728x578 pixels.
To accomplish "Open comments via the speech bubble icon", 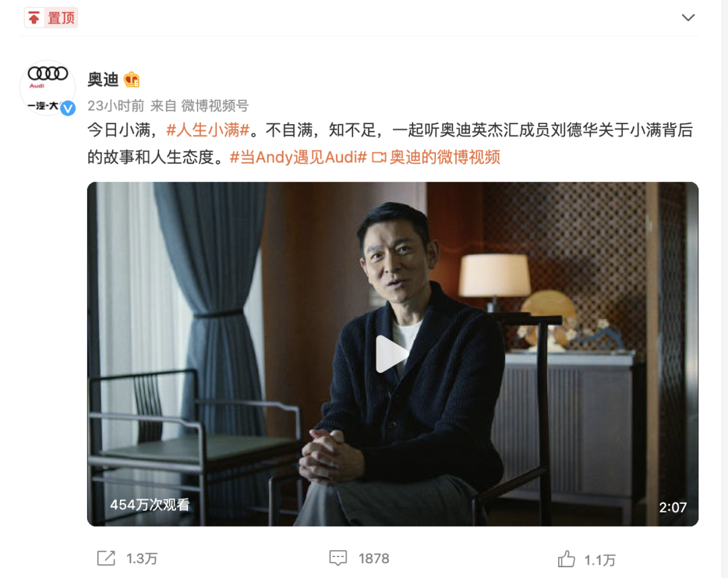I will pyautogui.click(x=338, y=558).
